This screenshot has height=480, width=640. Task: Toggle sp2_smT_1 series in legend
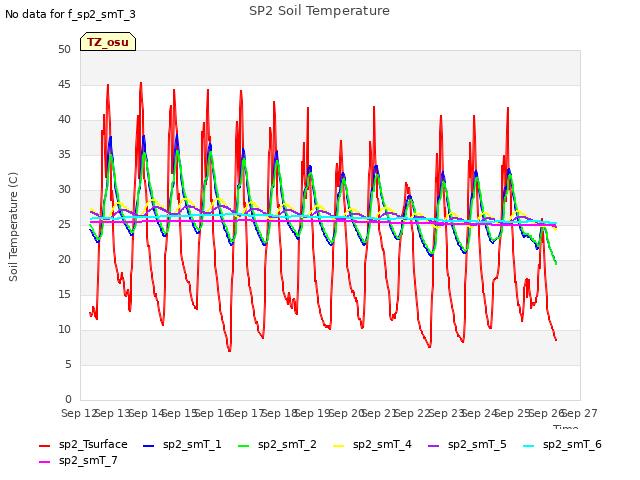click(182, 444)
